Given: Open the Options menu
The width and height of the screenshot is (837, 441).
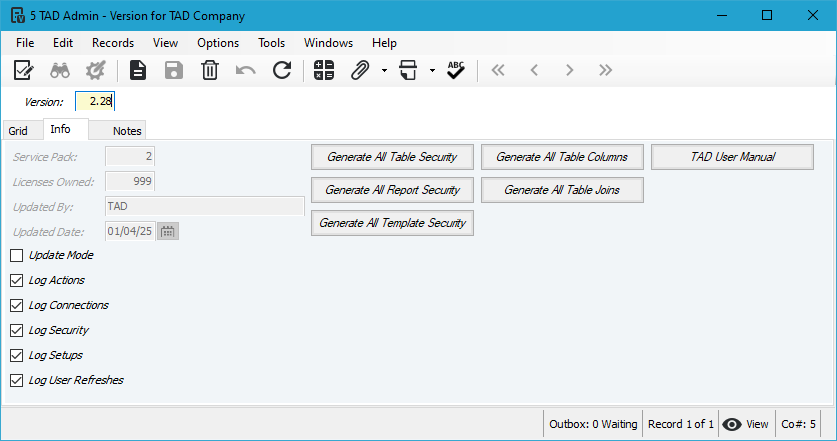Looking at the screenshot, I should 218,43.
